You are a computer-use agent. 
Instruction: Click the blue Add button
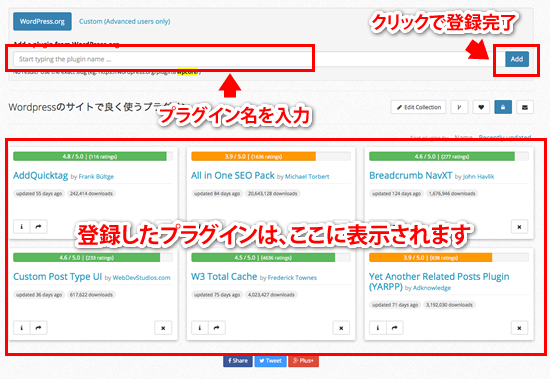pyautogui.click(x=517, y=59)
